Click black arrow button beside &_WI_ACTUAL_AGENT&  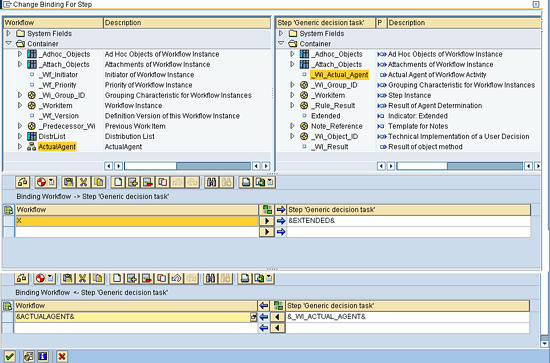(x=278, y=317)
